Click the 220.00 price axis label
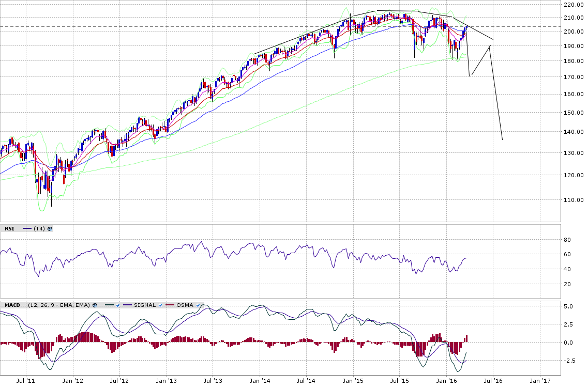588x388 pixels. [574, 5]
